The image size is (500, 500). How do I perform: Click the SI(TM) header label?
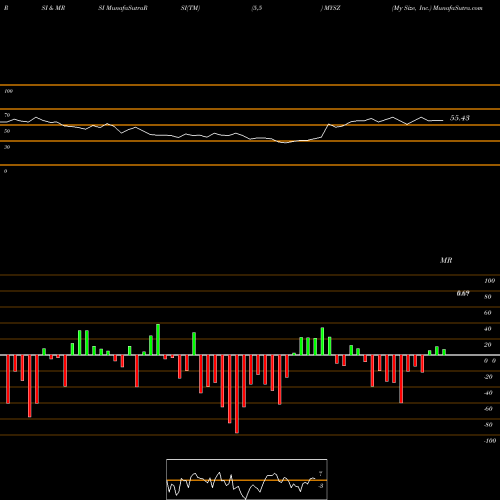click(190, 8)
